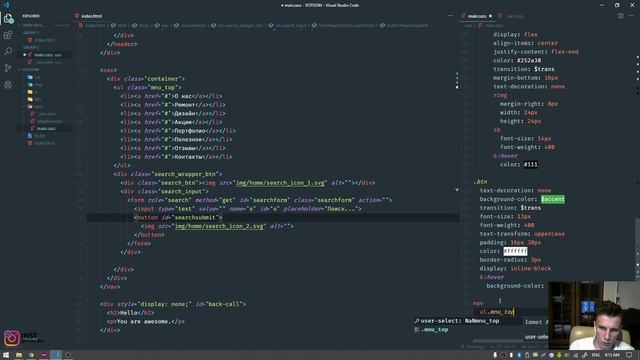Open main.sass in the sass folder

pyautogui.click(x=44, y=129)
